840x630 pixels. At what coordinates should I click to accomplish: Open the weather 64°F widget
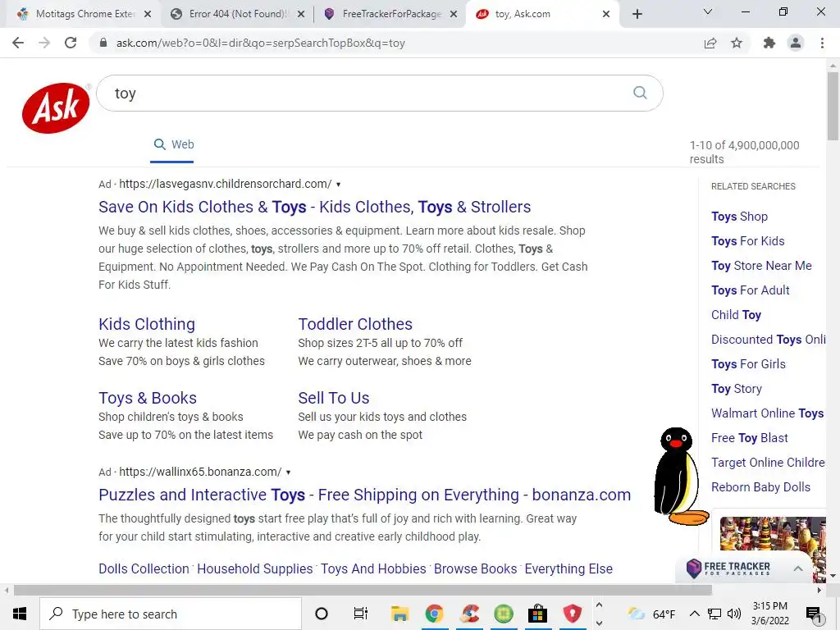[651, 614]
